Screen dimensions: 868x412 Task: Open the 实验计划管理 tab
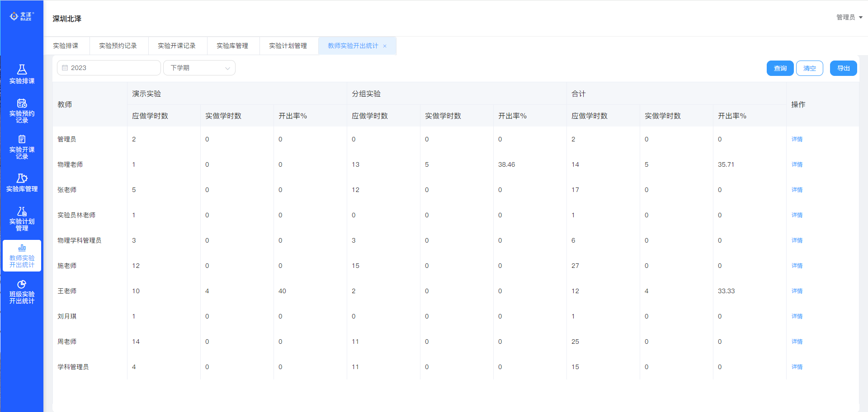click(288, 46)
